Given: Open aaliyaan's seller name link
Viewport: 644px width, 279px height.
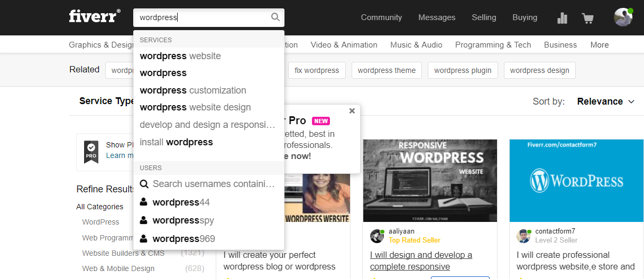Looking at the screenshot, I should coord(401,231).
